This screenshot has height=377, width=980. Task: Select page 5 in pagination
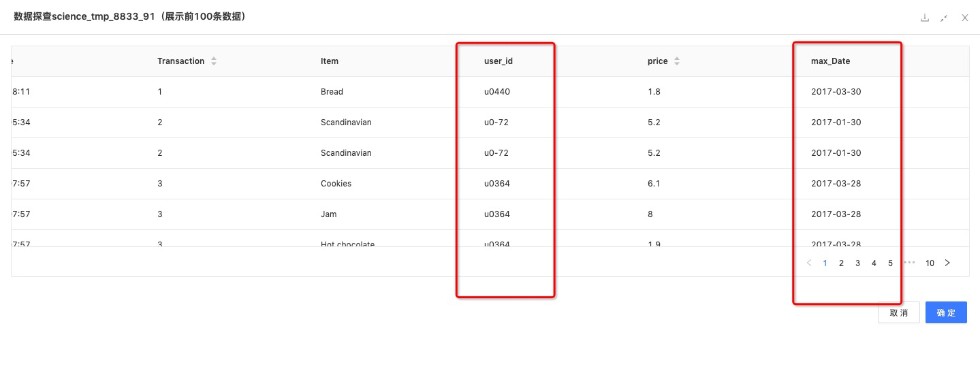click(890, 263)
